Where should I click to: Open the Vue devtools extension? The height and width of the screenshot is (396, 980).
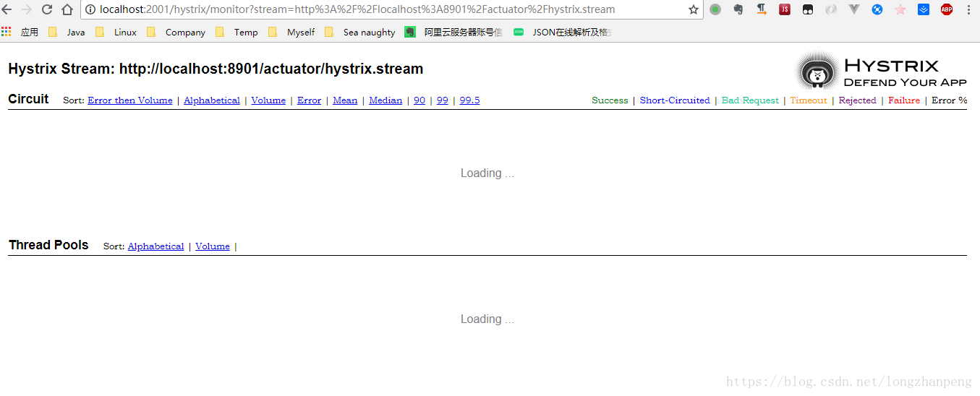pyautogui.click(x=854, y=9)
